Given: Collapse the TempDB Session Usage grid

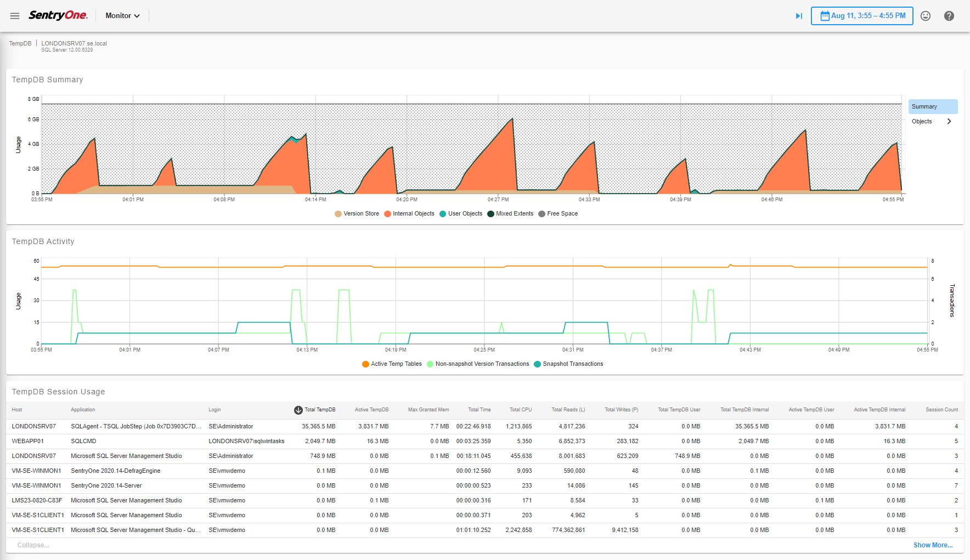Looking at the screenshot, I should tap(33, 545).
